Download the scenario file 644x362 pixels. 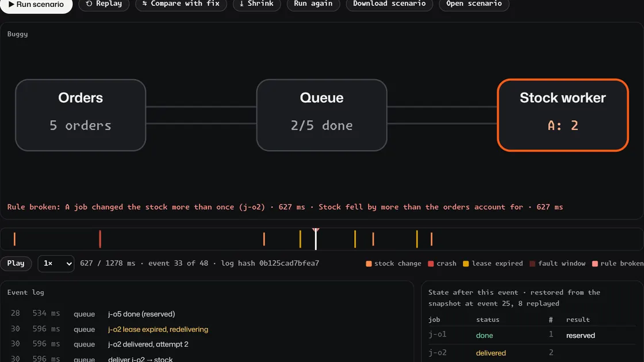pyautogui.click(x=389, y=4)
